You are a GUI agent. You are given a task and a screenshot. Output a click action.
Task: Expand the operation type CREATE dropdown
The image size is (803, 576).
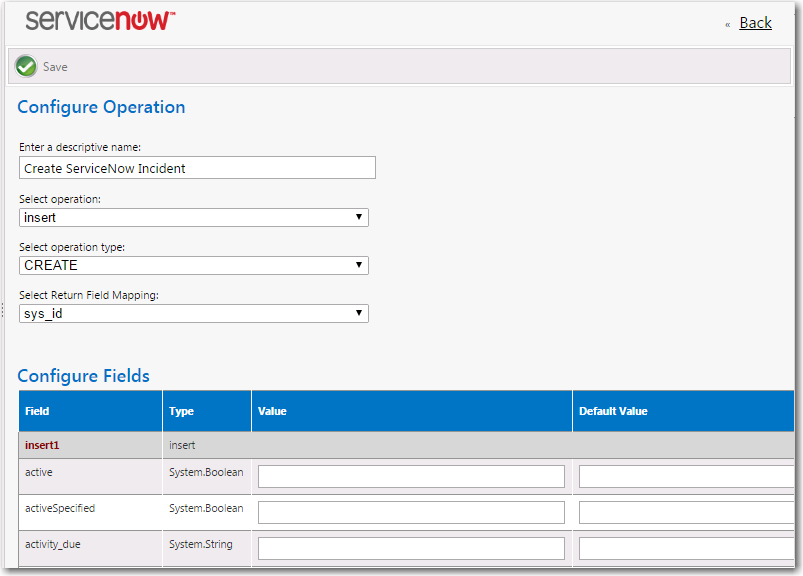pyautogui.click(x=194, y=265)
